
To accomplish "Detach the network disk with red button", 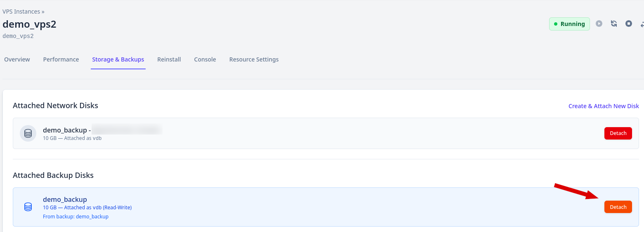I will click(x=618, y=133).
